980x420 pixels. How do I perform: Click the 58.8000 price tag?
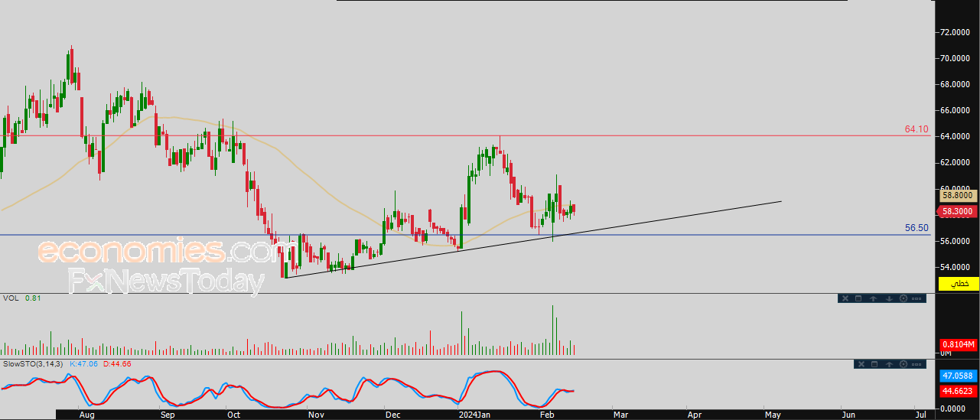[x=959, y=196]
